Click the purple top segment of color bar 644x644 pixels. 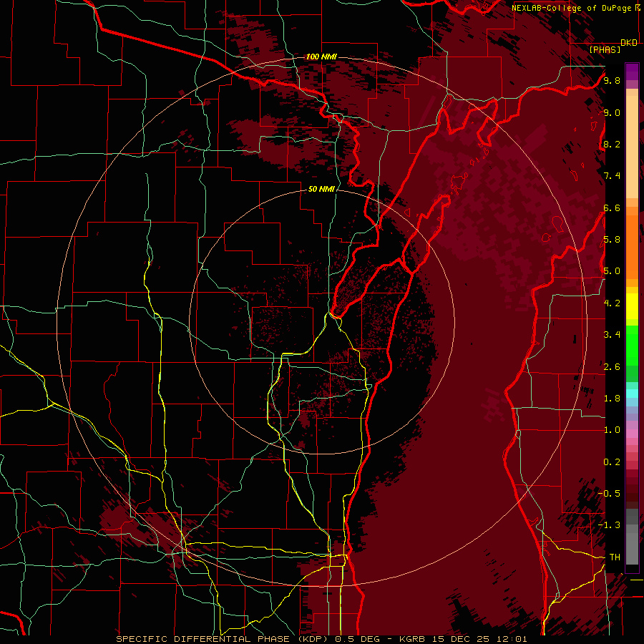click(x=632, y=72)
